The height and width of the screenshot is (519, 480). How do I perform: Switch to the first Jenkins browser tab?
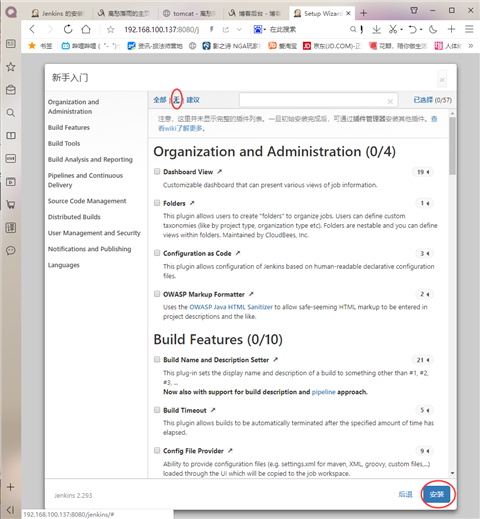click(x=57, y=13)
